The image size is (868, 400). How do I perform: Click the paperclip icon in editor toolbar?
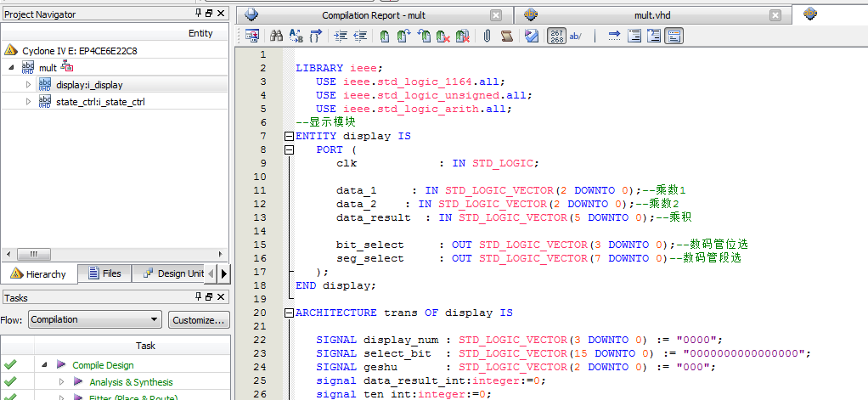[x=487, y=36]
